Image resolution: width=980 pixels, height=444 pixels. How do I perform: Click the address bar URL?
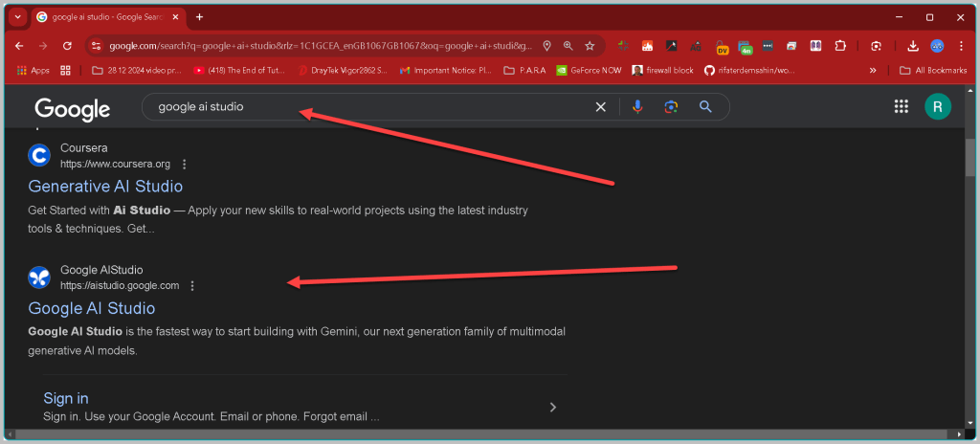pos(321,46)
